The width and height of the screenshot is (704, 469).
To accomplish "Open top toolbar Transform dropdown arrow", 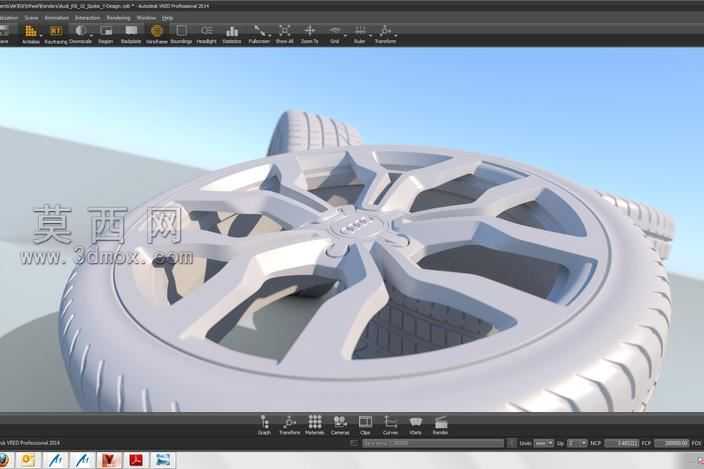I will (x=396, y=35).
